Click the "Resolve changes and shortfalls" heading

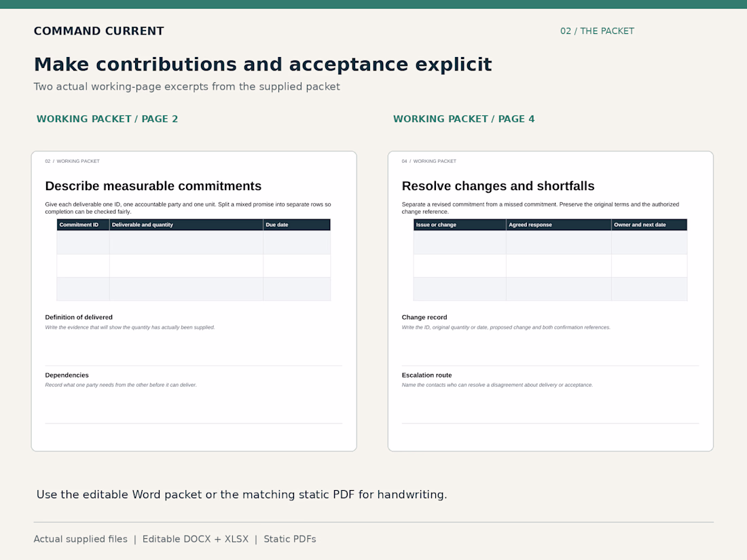(x=498, y=186)
